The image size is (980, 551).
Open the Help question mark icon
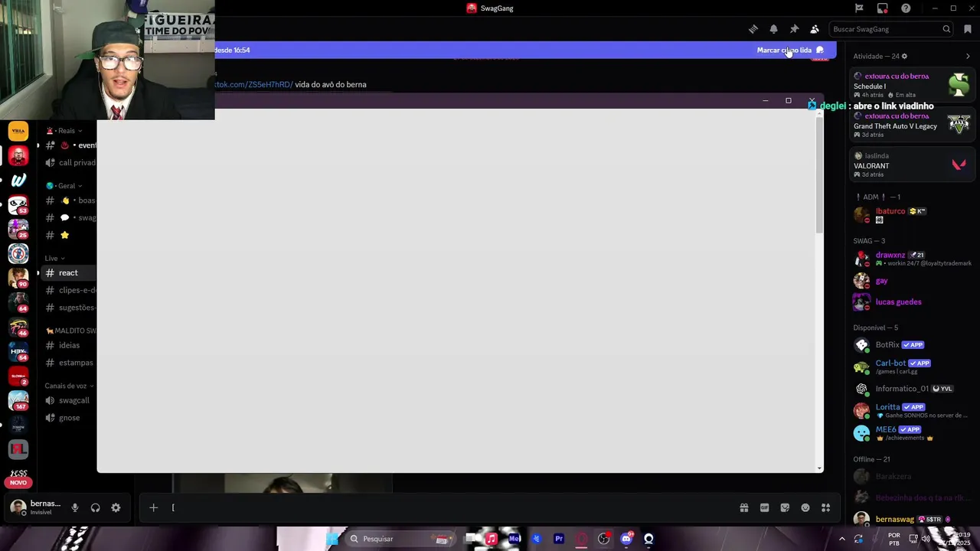coord(906,8)
